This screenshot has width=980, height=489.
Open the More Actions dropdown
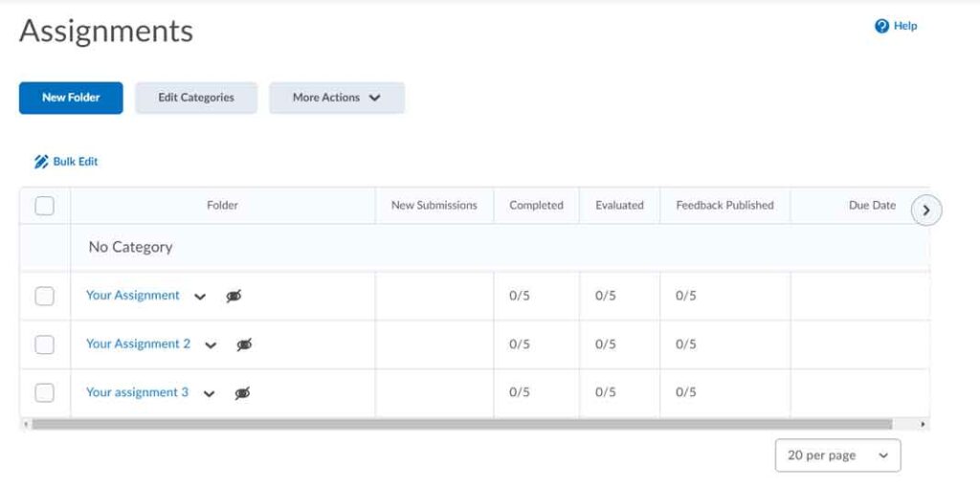[336, 98]
